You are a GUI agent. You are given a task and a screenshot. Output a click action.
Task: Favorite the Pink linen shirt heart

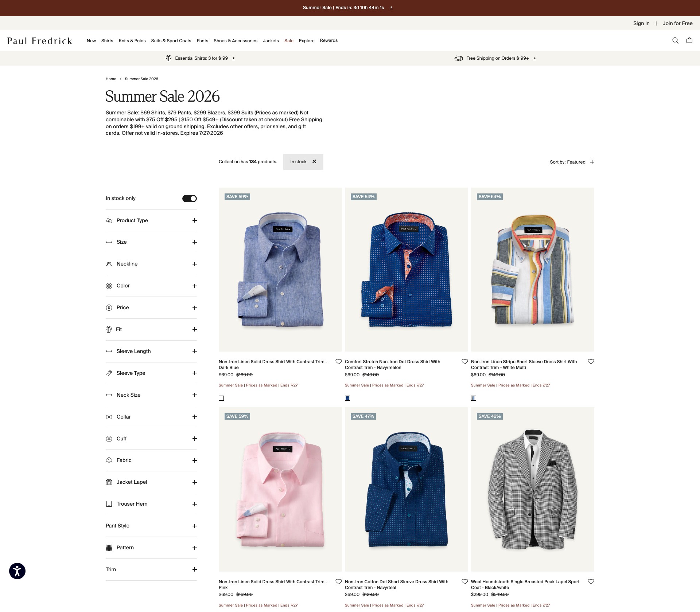click(338, 582)
